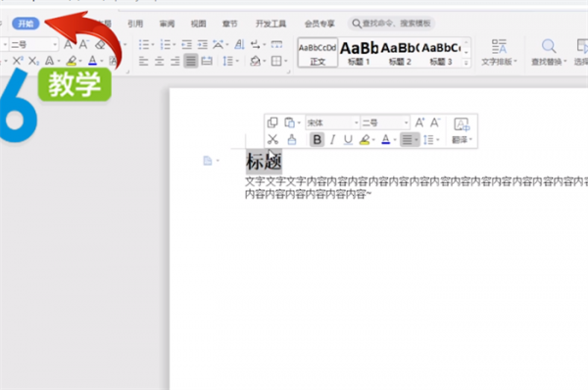Click the Format Painter brush in mini toolbar
Screen dimensions: 588x390
(292, 140)
